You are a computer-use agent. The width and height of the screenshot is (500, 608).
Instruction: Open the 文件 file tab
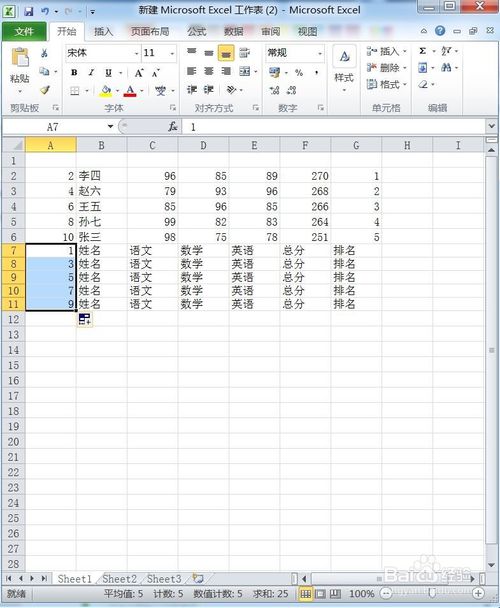pos(24,31)
